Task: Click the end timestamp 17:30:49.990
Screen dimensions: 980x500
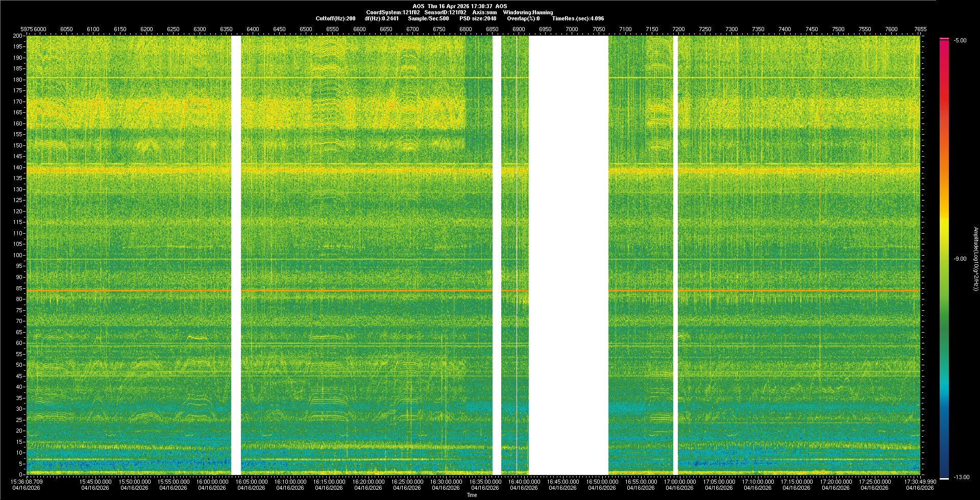Action: 920,481
